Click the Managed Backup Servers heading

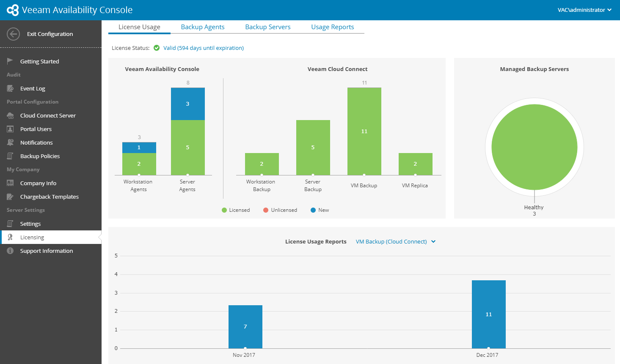click(x=535, y=69)
